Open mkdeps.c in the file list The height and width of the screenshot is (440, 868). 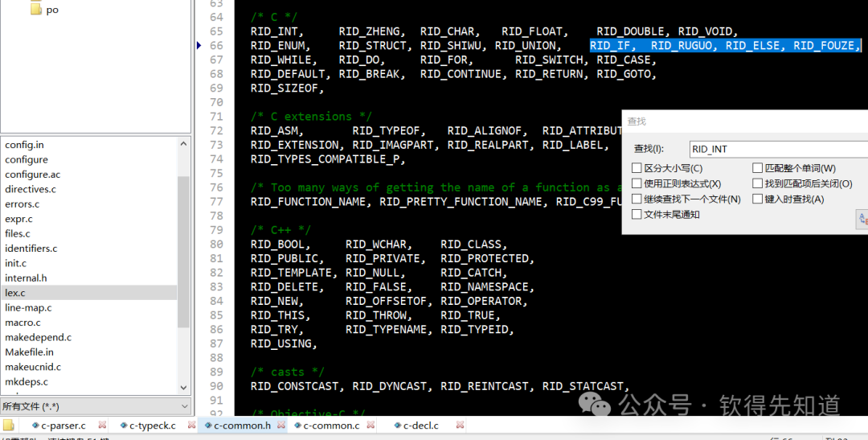27,382
